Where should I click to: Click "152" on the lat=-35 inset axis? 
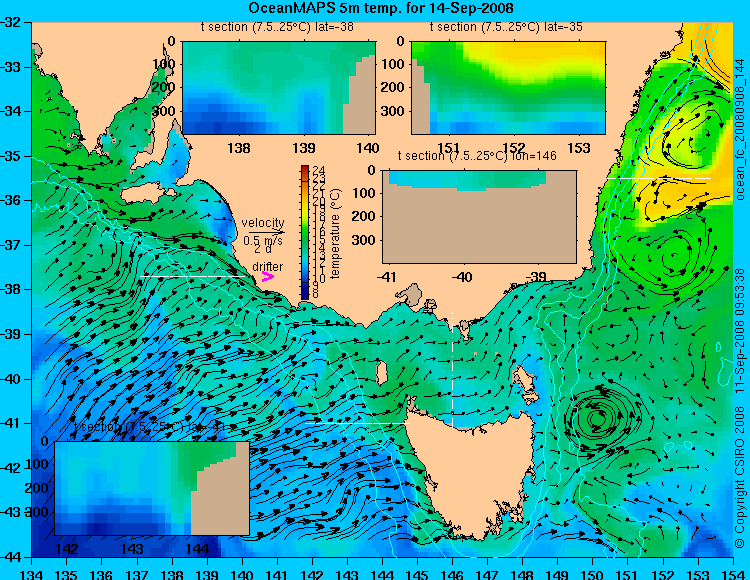coord(514,148)
